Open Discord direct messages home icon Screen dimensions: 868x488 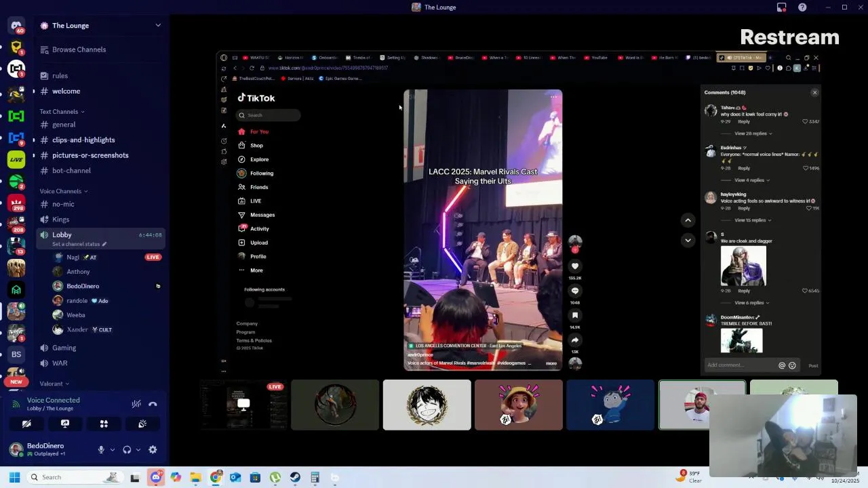(16, 26)
